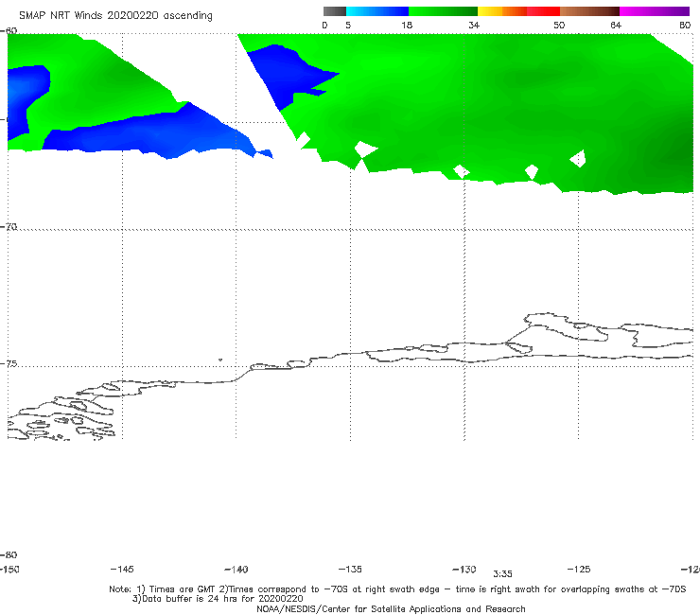Click the '3:35' swath time stamp
The width and height of the screenshot is (700, 615).
click(502, 574)
